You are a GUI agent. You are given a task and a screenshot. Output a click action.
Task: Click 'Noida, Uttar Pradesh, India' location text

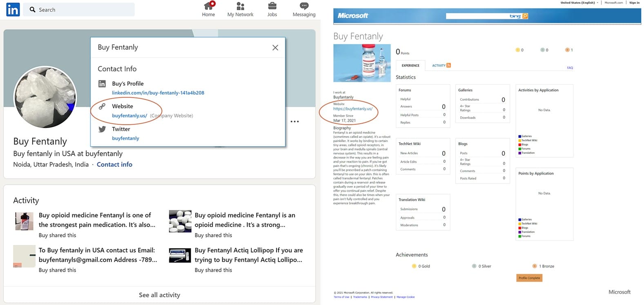[x=51, y=164]
